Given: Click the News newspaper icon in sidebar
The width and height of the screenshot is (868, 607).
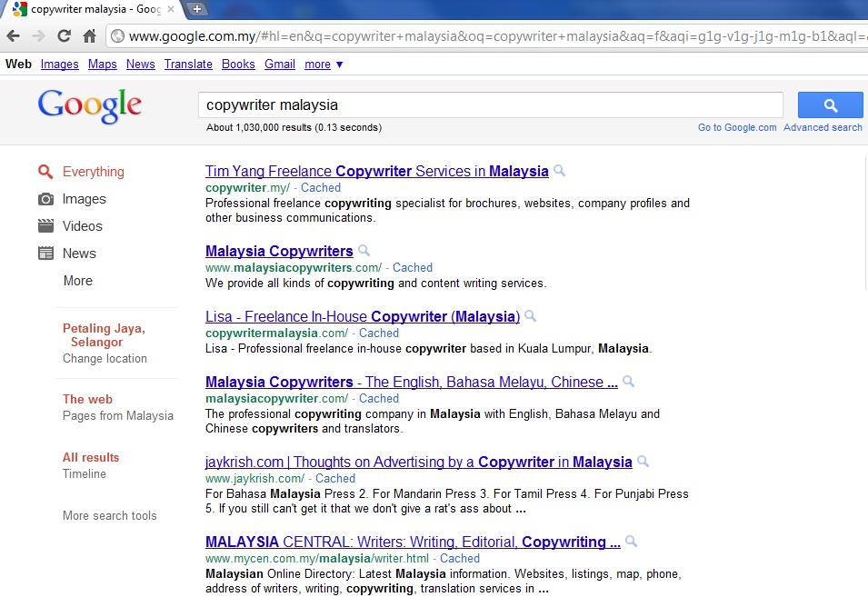Looking at the screenshot, I should click(x=45, y=253).
